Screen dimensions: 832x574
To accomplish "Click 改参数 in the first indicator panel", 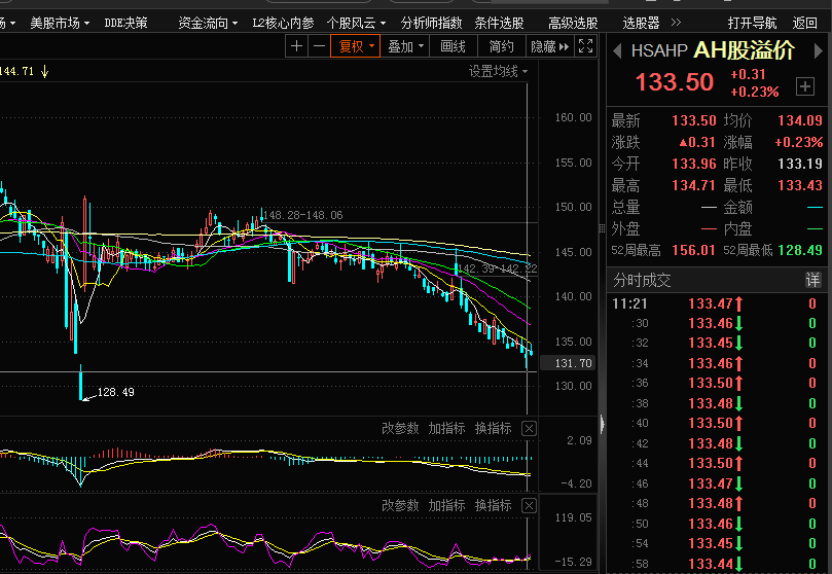I will click(400, 428).
